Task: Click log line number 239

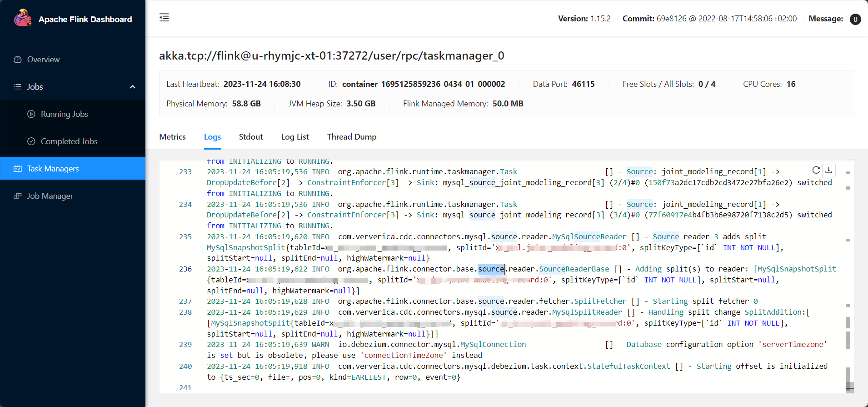Action: [185, 345]
